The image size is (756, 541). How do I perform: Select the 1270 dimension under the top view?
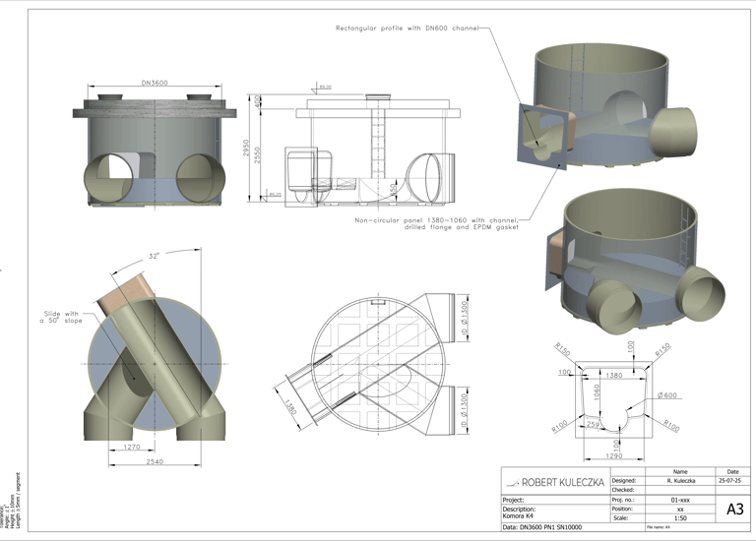(132, 447)
